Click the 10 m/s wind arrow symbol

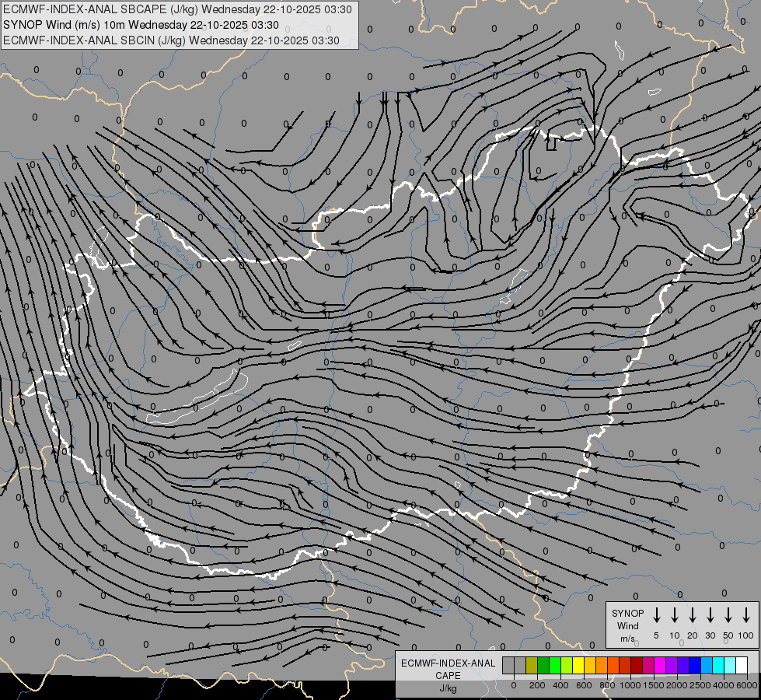[x=674, y=615]
